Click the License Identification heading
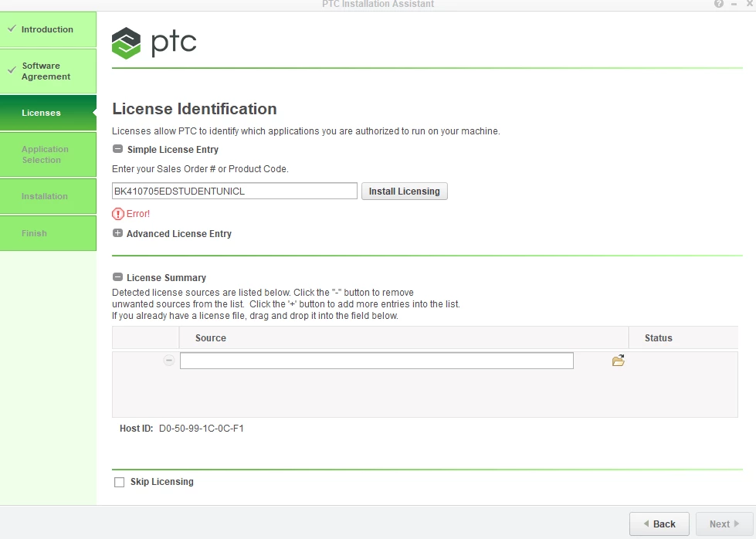 pos(195,109)
